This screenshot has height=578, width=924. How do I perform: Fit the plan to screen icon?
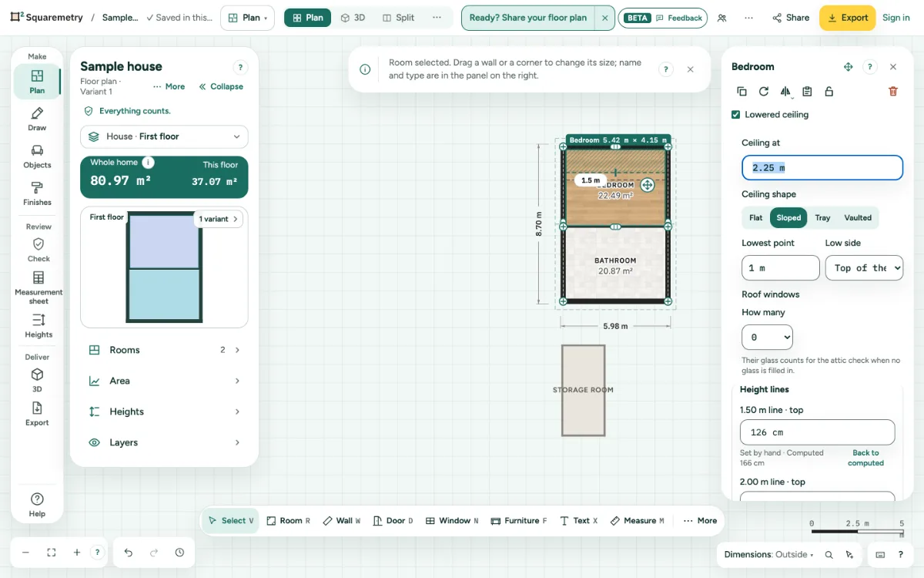tap(52, 553)
